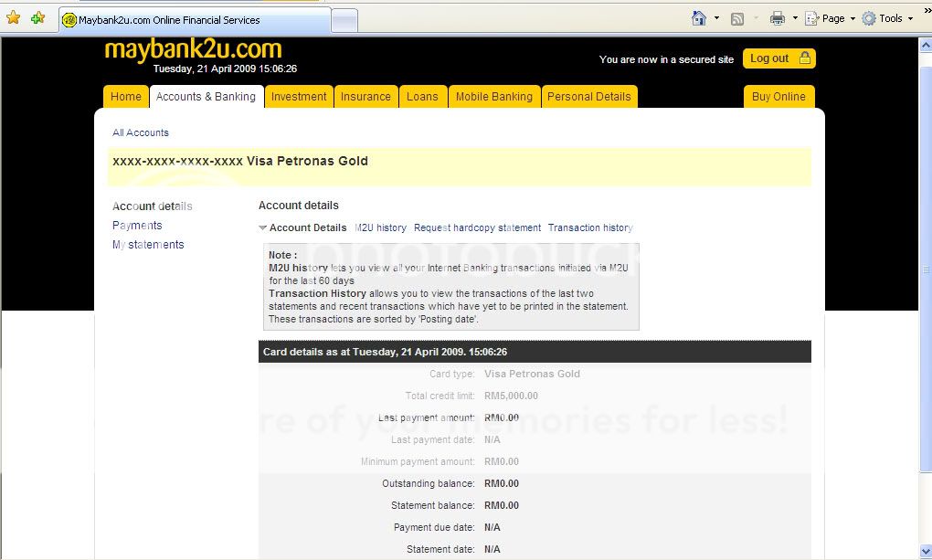Go to the Personal Details tab

[588, 97]
